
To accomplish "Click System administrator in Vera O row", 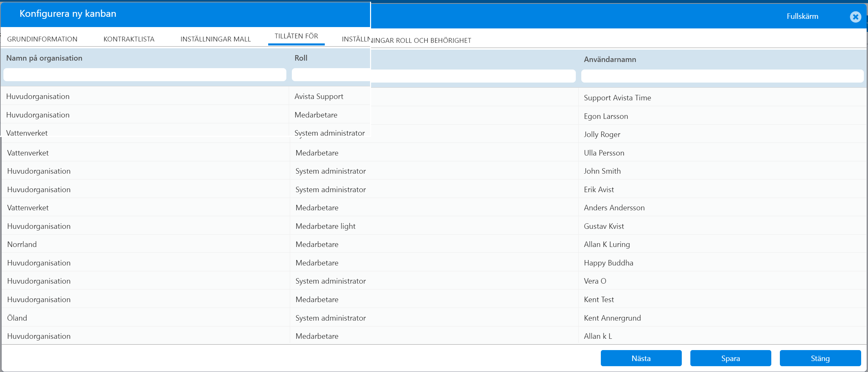I will pos(331,281).
